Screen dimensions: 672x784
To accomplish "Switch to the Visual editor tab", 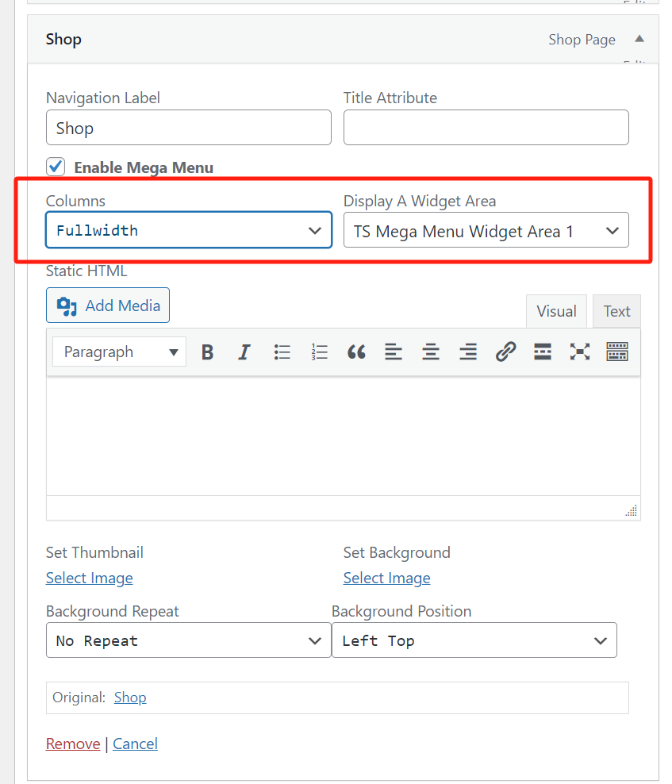I will [556, 312].
